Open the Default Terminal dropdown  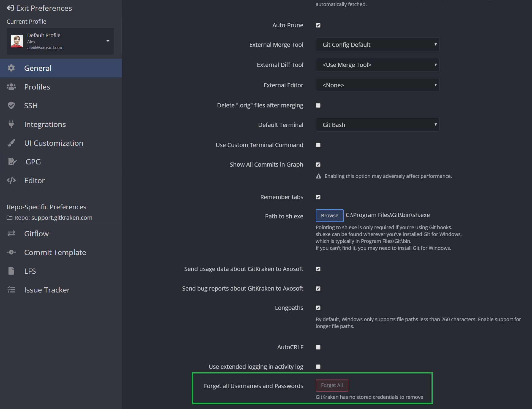(377, 124)
